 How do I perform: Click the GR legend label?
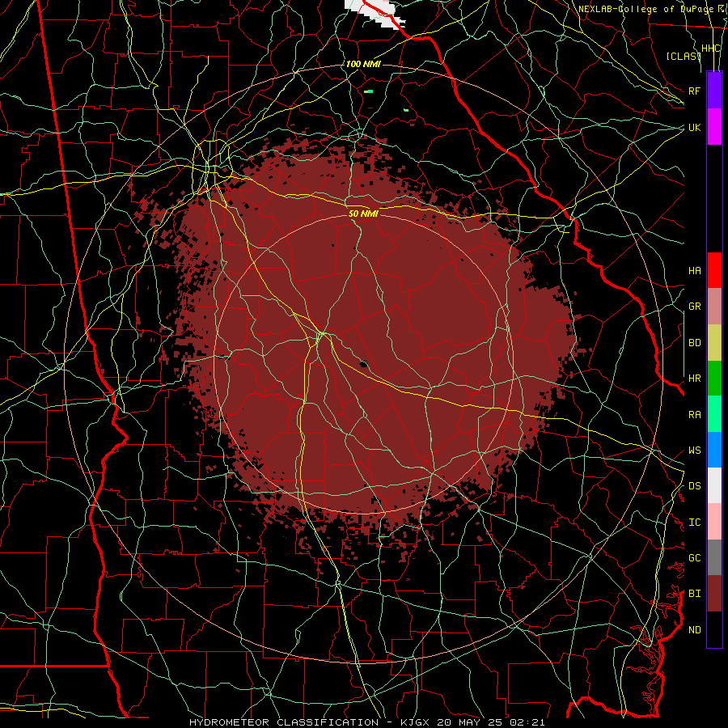point(695,307)
